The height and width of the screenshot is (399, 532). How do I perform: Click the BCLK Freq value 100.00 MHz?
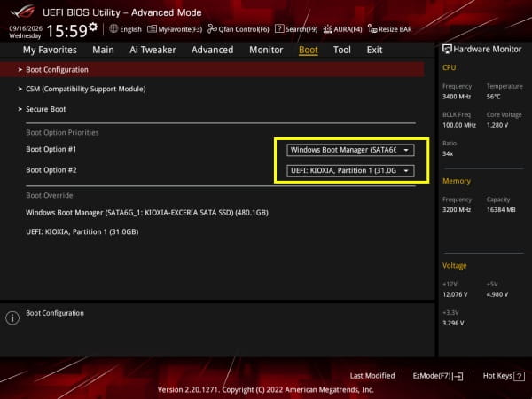pos(459,125)
